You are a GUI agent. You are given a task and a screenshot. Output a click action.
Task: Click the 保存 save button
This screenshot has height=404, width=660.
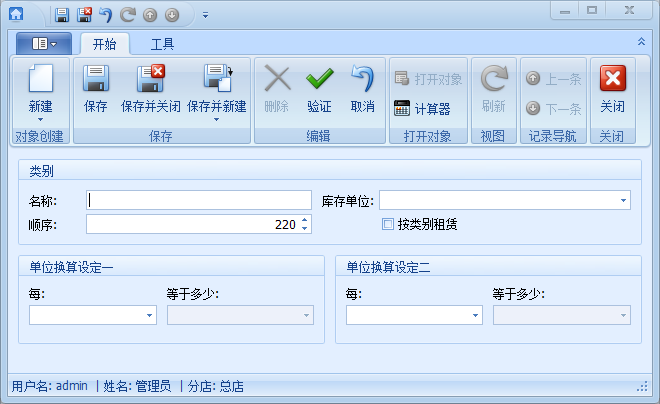pyautogui.click(x=96, y=90)
